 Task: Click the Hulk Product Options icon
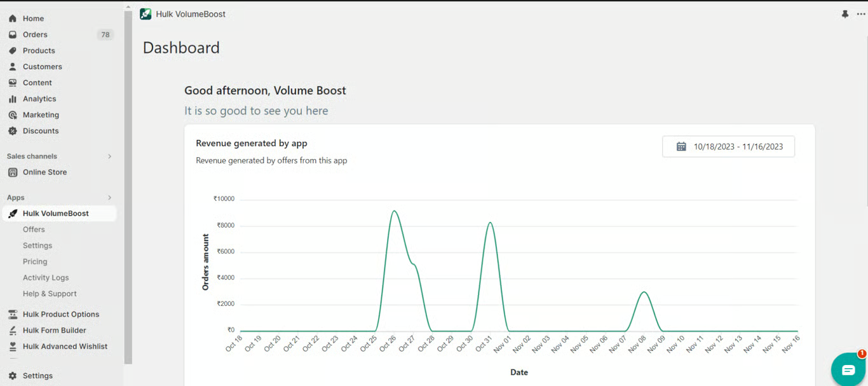pos(13,314)
